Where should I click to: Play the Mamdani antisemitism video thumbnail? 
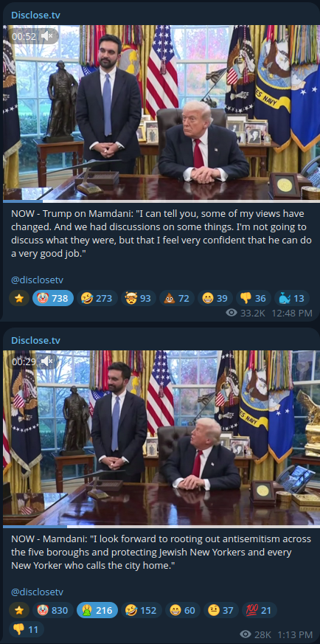(161, 438)
